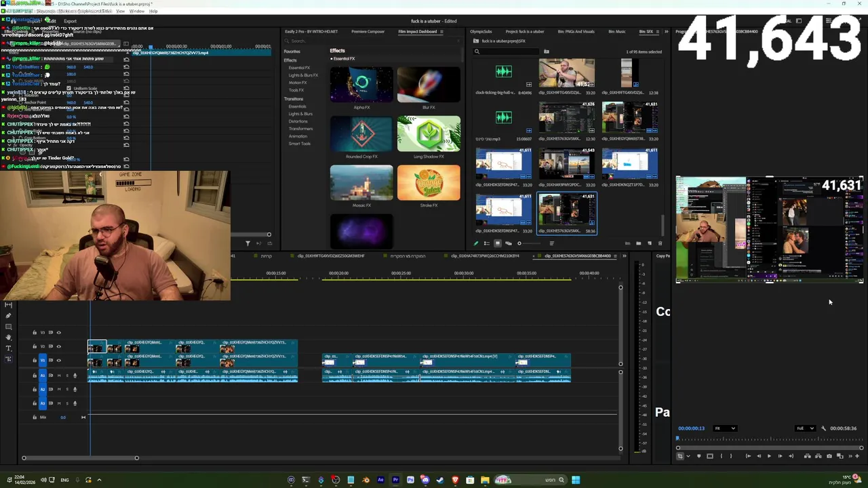
Task: Select the Rectangle tool
Action: click(x=8, y=327)
